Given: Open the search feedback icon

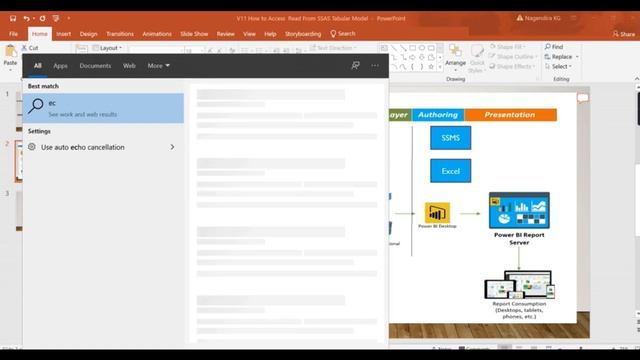Looking at the screenshot, I should (x=356, y=65).
